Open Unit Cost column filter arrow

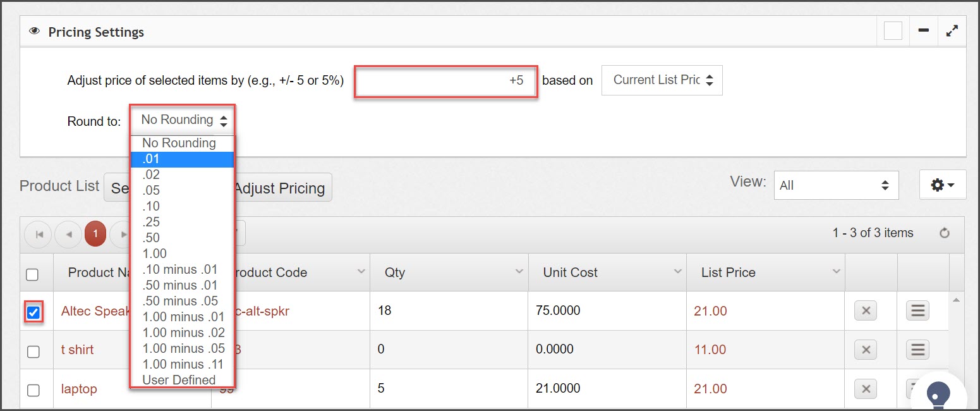coord(677,271)
